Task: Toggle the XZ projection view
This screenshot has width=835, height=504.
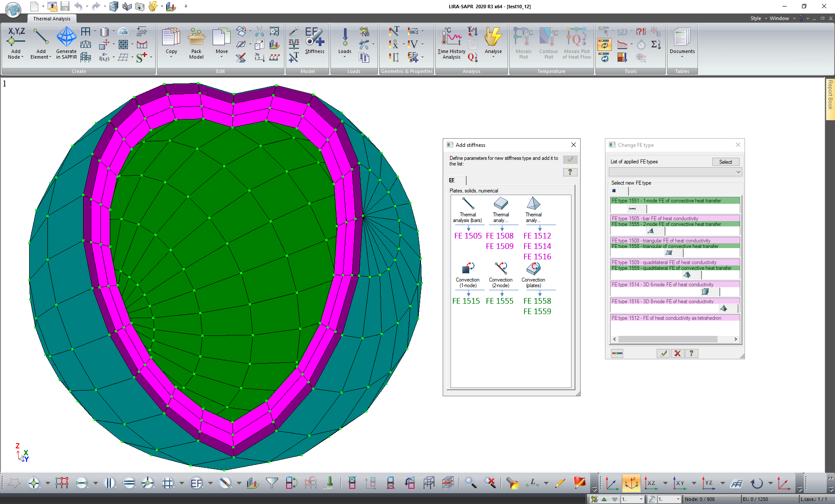Action: pyautogui.click(x=651, y=483)
